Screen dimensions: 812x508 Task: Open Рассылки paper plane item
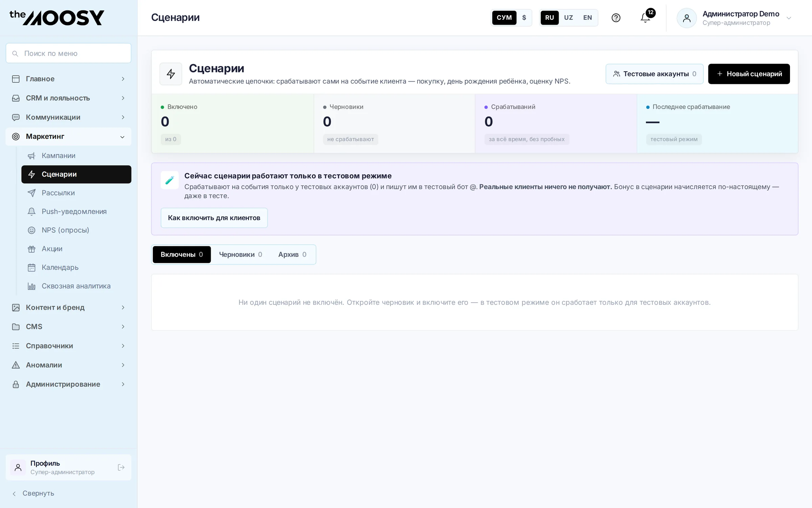76,193
